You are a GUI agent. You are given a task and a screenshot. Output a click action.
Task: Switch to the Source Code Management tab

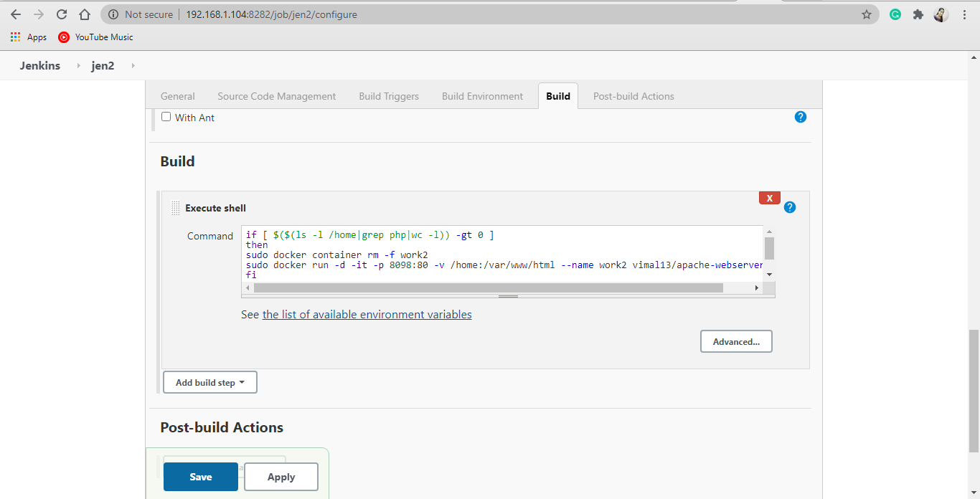click(276, 95)
